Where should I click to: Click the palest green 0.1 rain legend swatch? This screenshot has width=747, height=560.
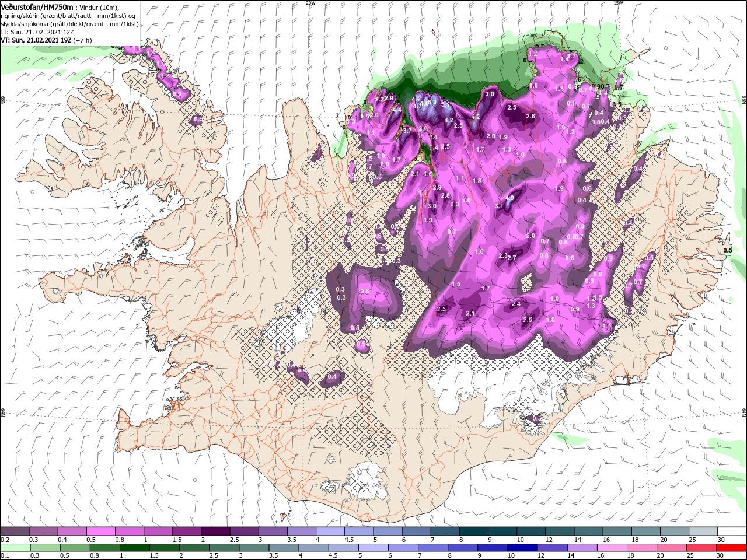(15, 548)
